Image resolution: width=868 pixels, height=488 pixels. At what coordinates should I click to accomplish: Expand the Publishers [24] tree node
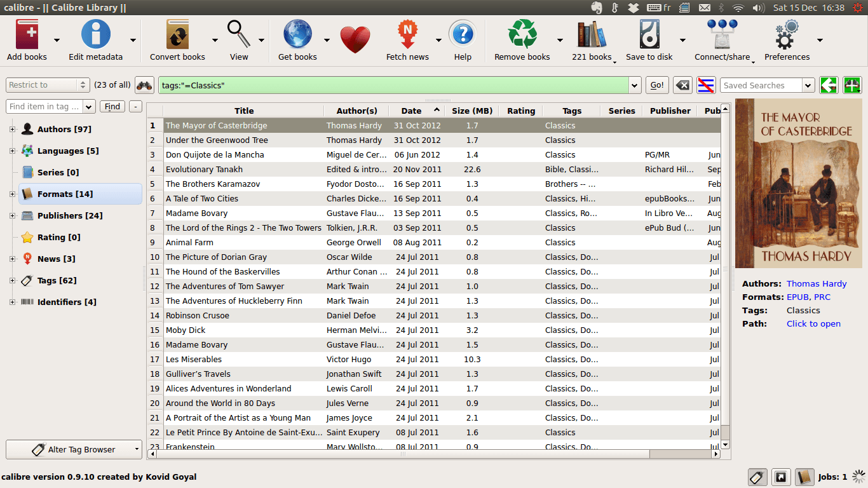click(12, 216)
